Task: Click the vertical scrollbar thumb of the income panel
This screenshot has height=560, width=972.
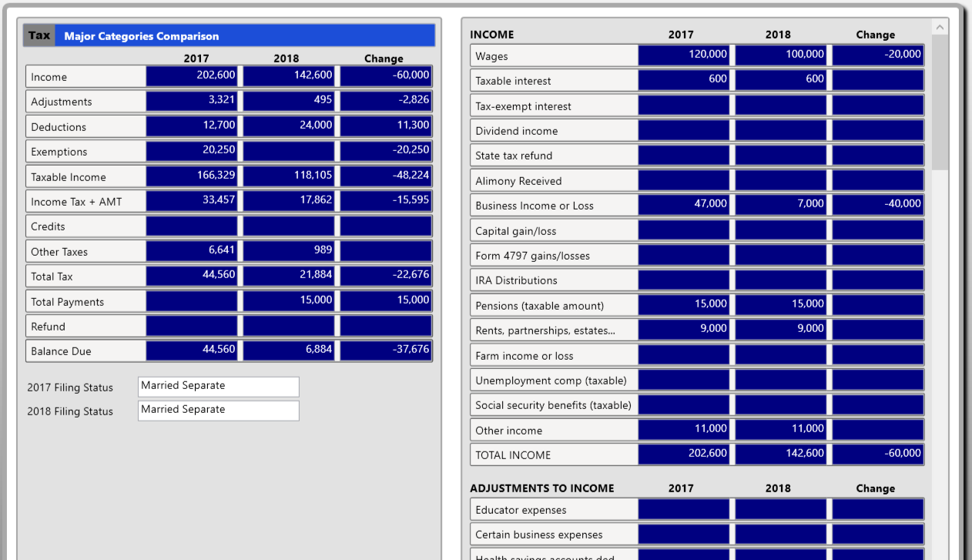Action: (940, 102)
